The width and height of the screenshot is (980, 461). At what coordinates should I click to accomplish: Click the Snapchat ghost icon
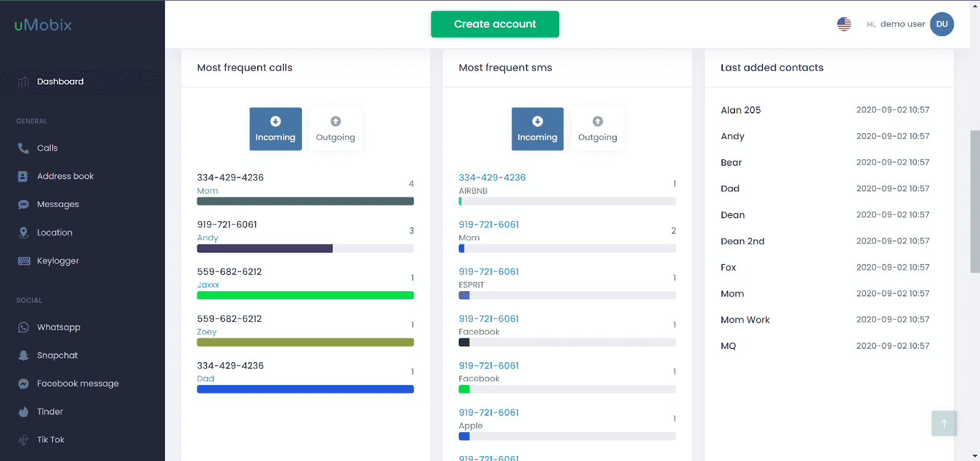(x=23, y=356)
